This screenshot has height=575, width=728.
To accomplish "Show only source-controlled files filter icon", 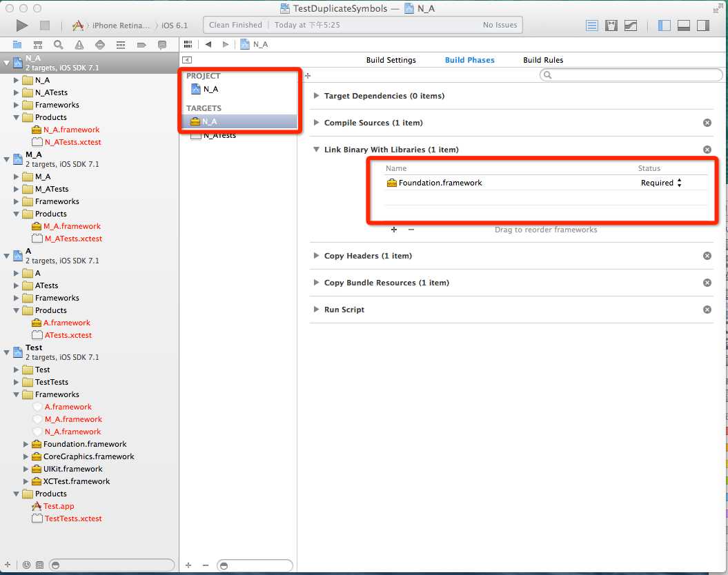I will pos(39,565).
